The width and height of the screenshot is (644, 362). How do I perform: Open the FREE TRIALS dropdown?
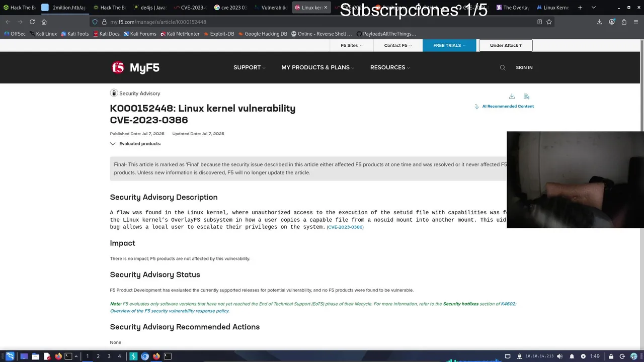[449, 45]
